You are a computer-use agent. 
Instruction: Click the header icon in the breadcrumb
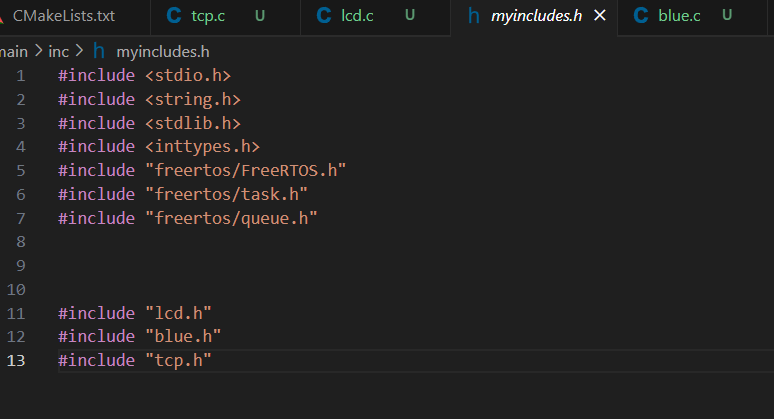pos(99,51)
